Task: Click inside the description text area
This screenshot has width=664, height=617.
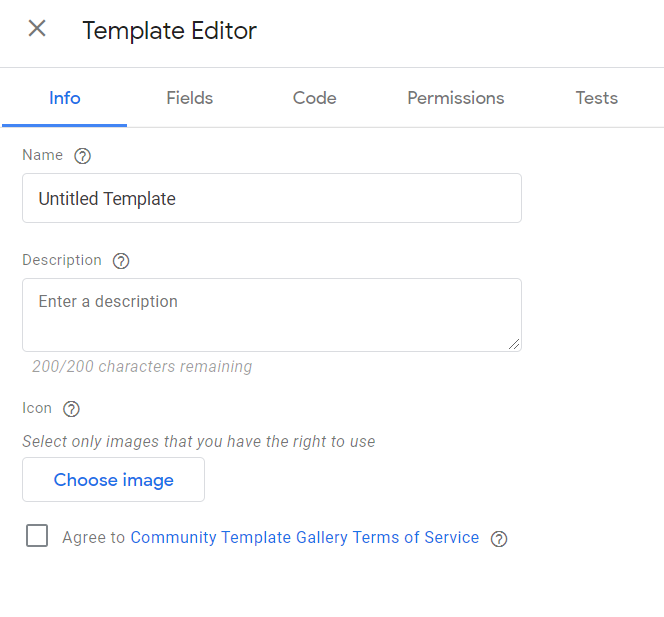Action: tap(271, 315)
